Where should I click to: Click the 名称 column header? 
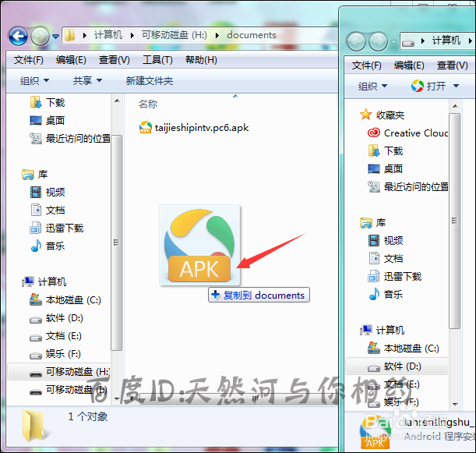tap(148, 104)
